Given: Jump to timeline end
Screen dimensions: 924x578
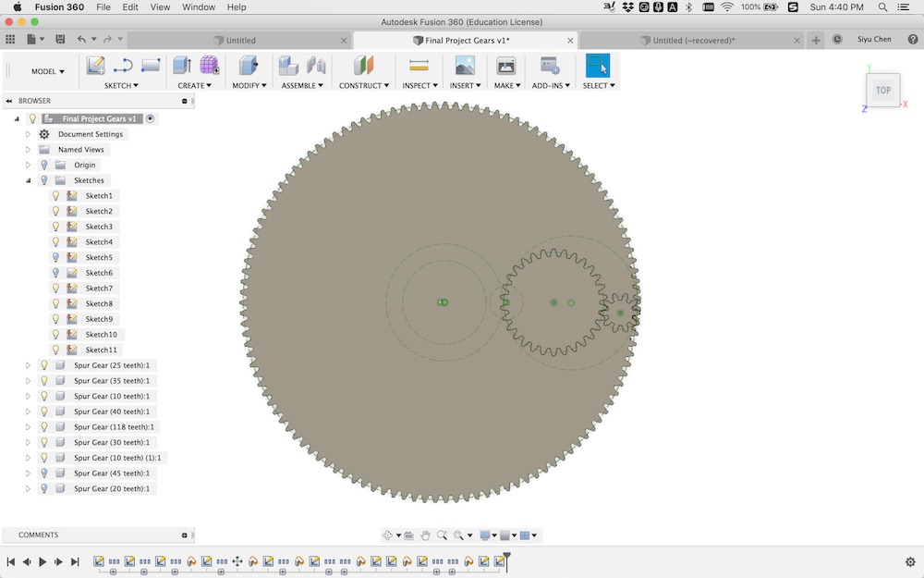Looking at the screenshot, I should 75,561.
